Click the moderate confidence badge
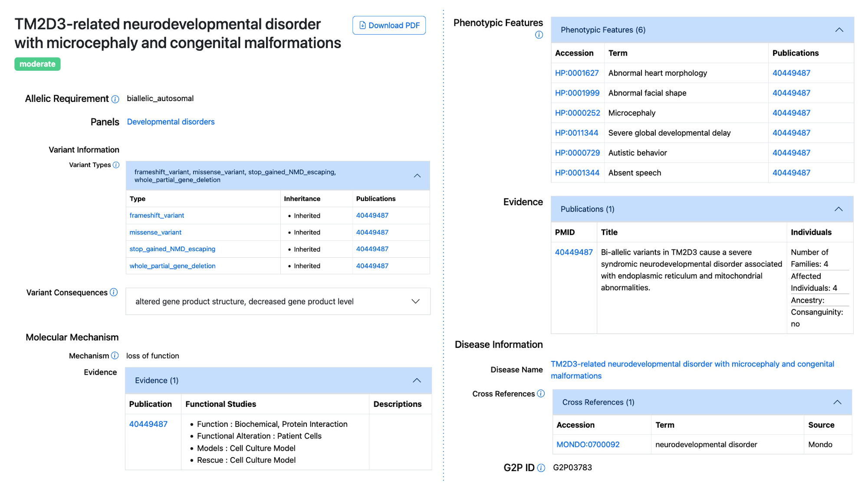 click(x=37, y=64)
